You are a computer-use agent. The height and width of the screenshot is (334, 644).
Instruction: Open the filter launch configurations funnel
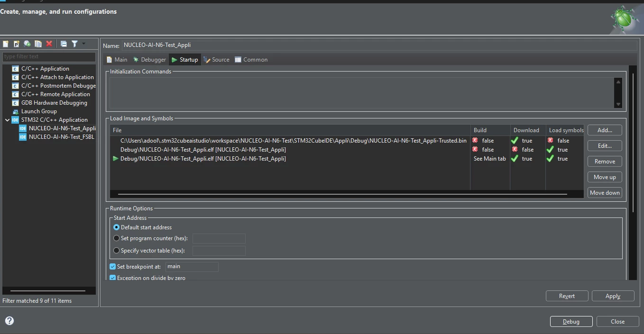pos(74,44)
